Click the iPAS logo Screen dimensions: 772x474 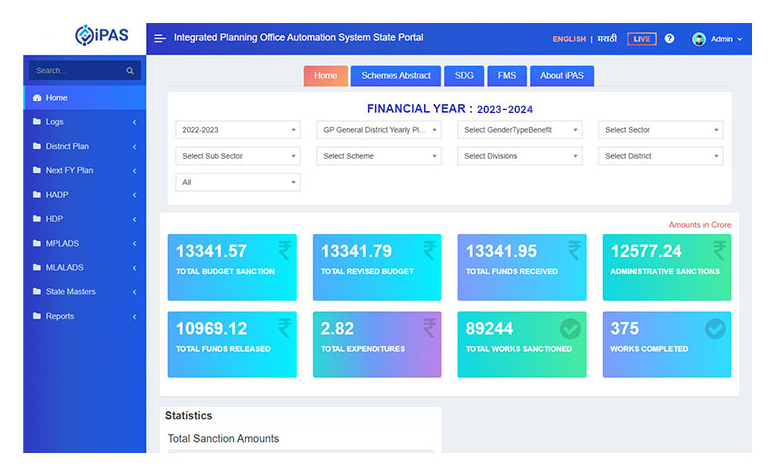pyautogui.click(x=101, y=36)
